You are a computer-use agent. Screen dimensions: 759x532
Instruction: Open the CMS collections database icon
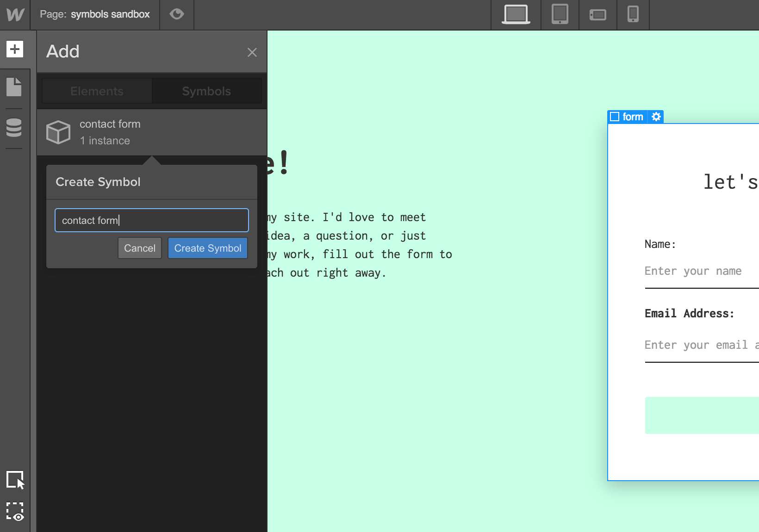coord(14,128)
